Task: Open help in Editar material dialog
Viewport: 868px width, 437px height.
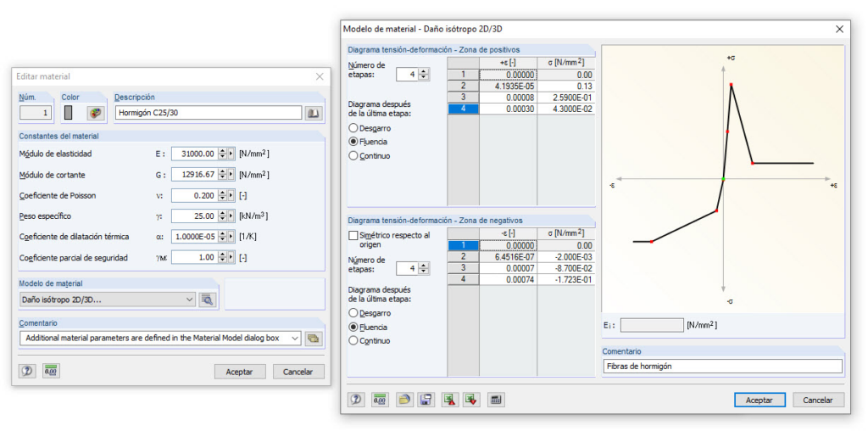Action: pos(26,371)
